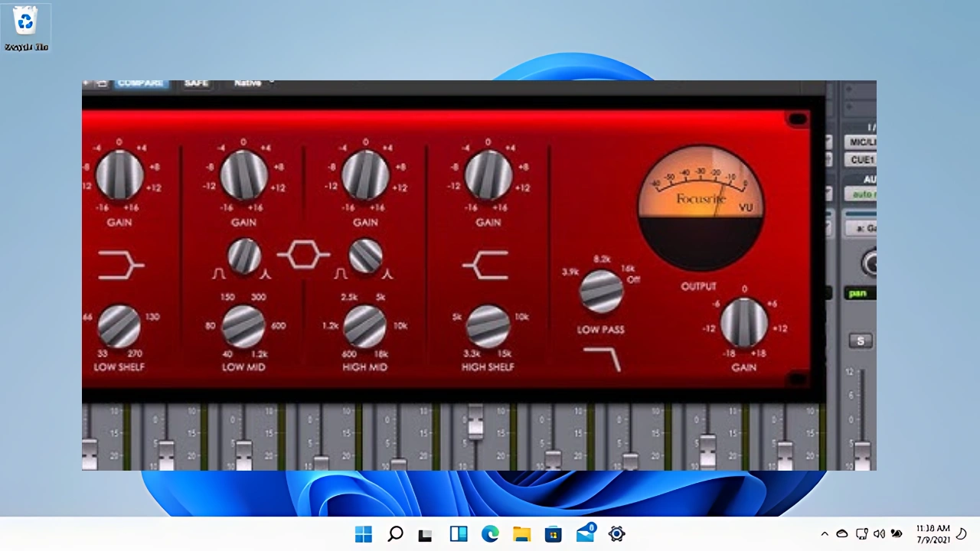Open the CUE1 output selector
Viewport: 980px width, 551px height.
(861, 160)
